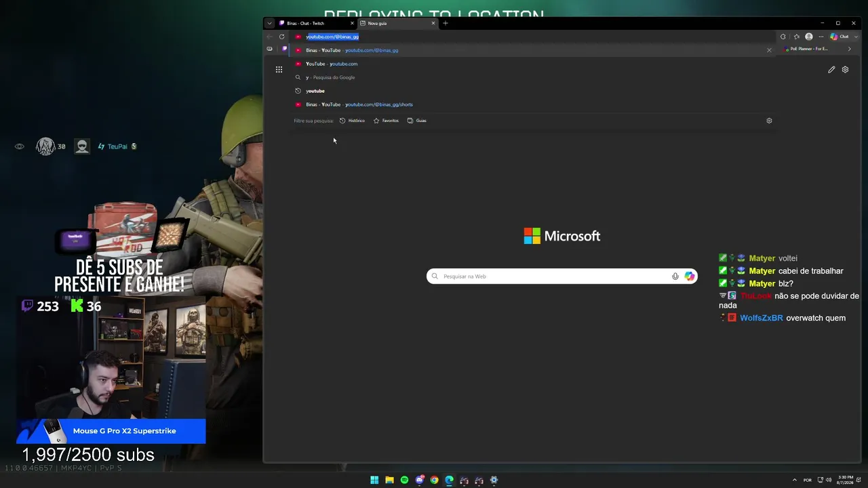Image resolution: width=868 pixels, height=488 pixels.
Task: Click the Pesquisar na Web search box
Action: pyautogui.click(x=561, y=277)
